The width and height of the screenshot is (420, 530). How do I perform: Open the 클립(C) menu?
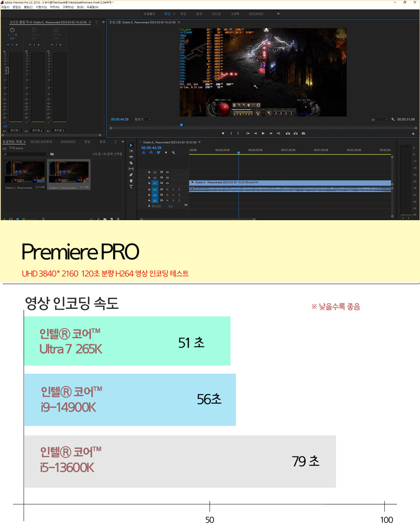[x=28, y=7]
